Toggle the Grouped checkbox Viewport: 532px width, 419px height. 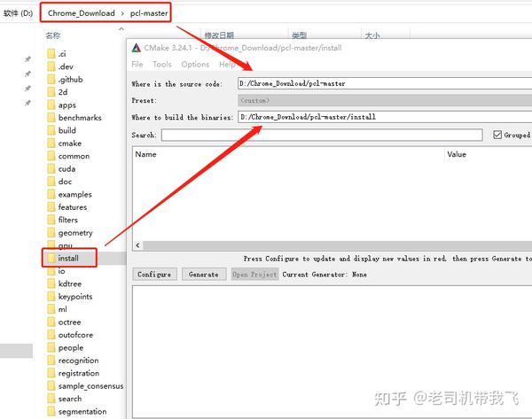coord(497,135)
